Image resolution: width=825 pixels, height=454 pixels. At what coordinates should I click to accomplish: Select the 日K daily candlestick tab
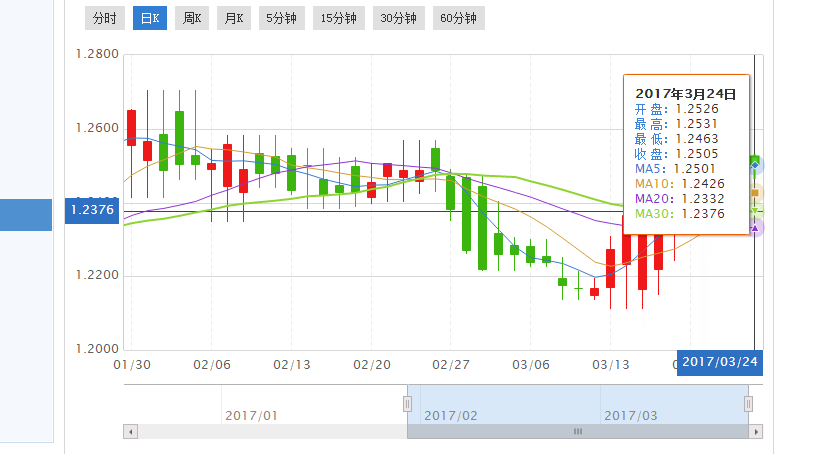pos(150,18)
